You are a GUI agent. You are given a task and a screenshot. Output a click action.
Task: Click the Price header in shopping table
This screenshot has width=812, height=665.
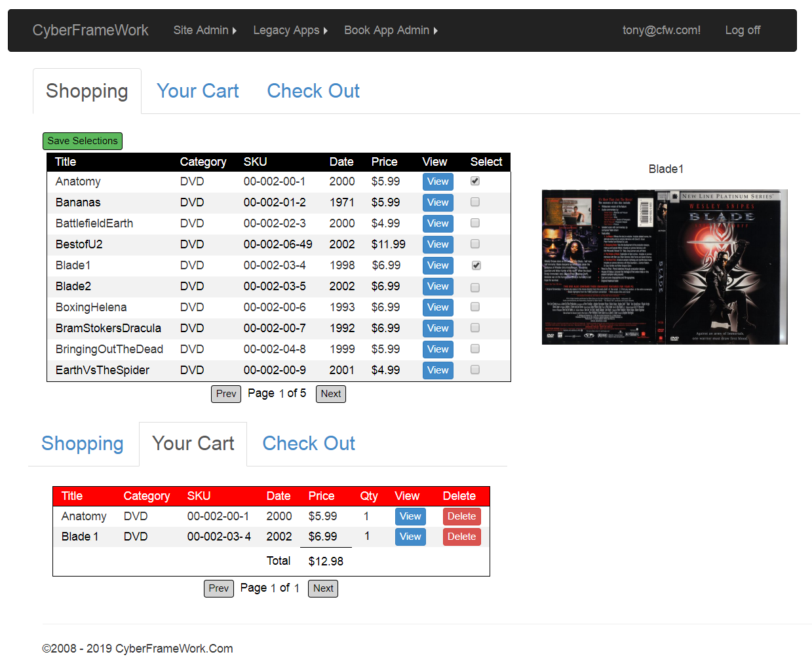[x=384, y=162]
